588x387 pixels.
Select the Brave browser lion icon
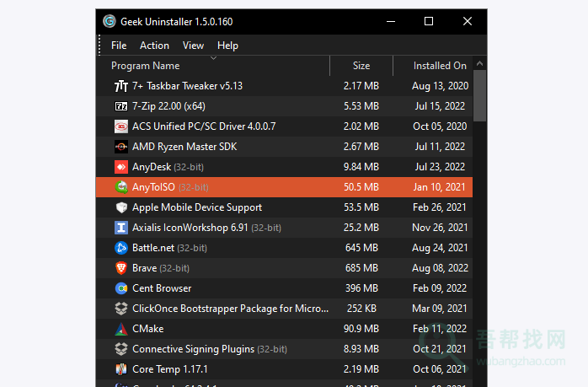pyautogui.click(x=121, y=268)
